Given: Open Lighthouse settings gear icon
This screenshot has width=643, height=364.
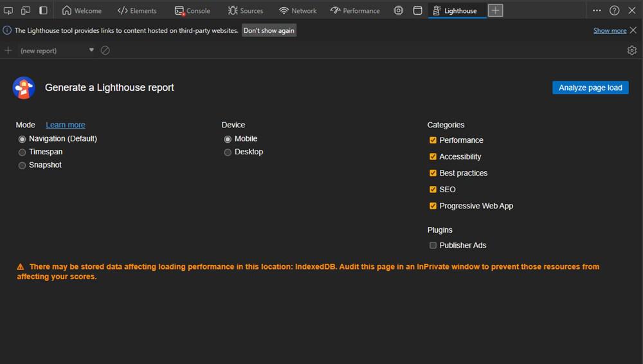Looking at the screenshot, I should point(631,50).
